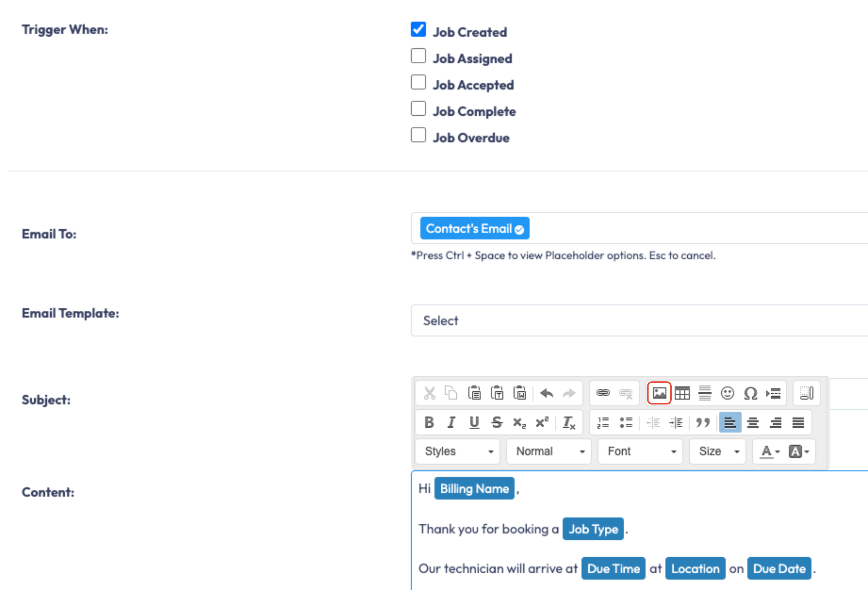Enable the Job Assigned trigger
Viewport: 868px width, 590px height.
[418, 56]
